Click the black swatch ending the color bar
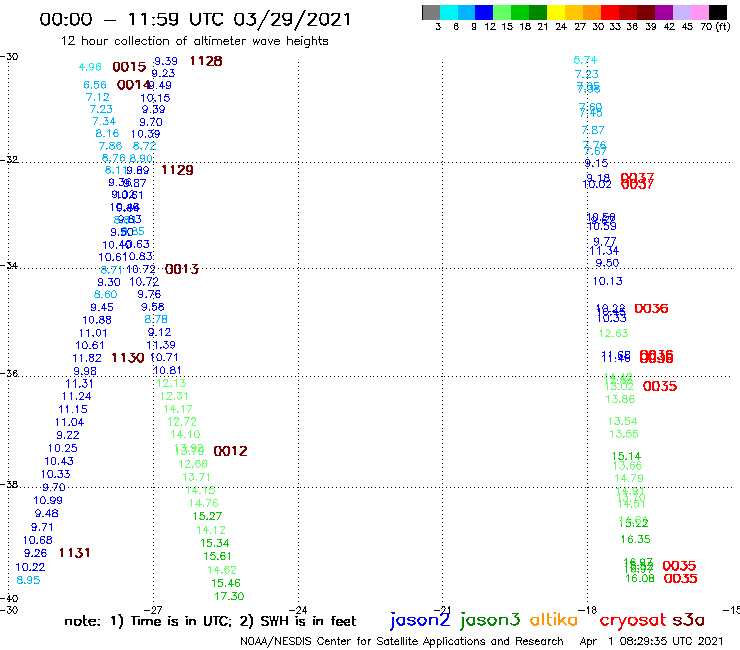 click(x=718, y=12)
